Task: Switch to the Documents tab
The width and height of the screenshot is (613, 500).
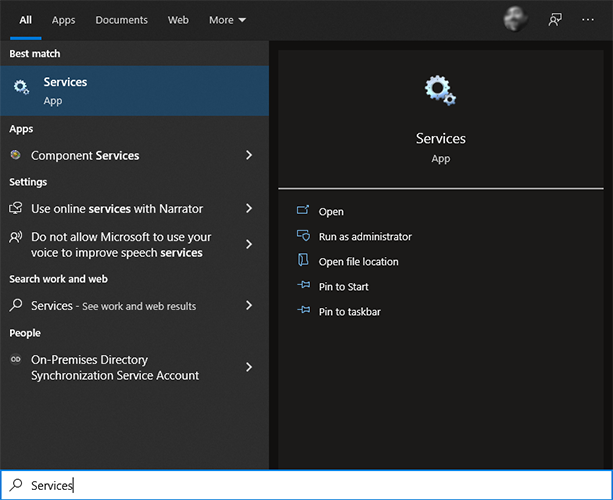Action: (121, 20)
